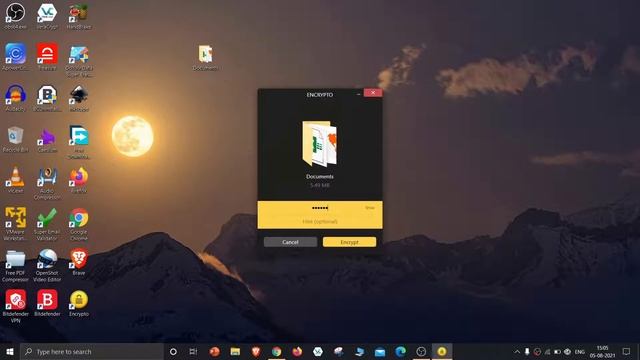Click the Documents folder thumbnail in Encrypto
The width and height of the screenshot is (640, 360).
pos(320,143)
